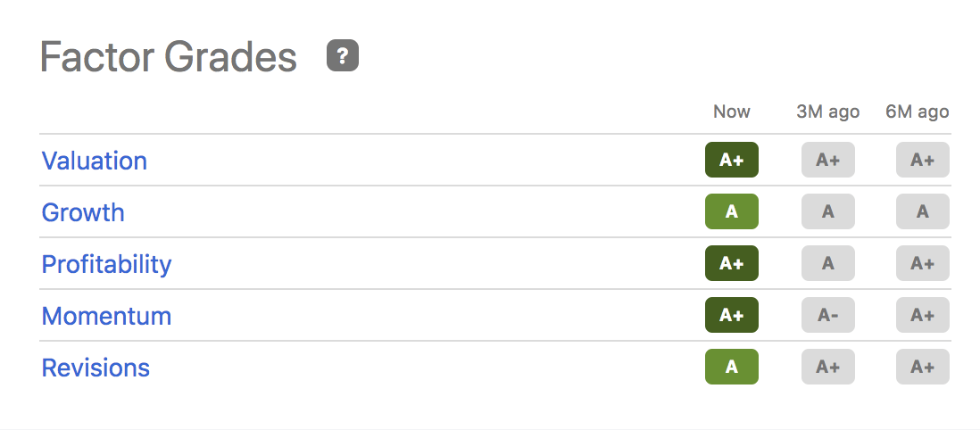Image resolution: width=980 pixels, height=430 pixels.
Task: Click Momentum A- grade from 3M ago
Action: tap(827, 316)
